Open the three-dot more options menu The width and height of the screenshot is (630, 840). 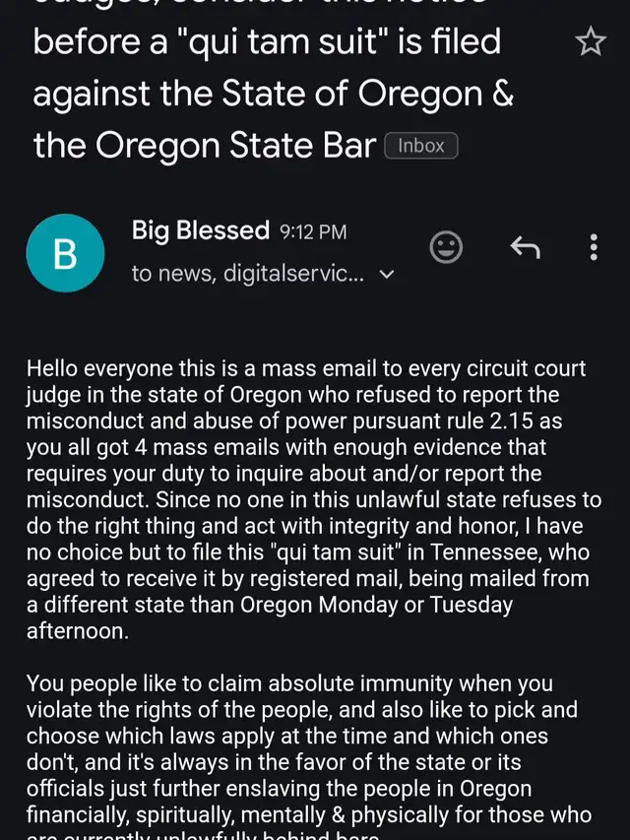594,247
